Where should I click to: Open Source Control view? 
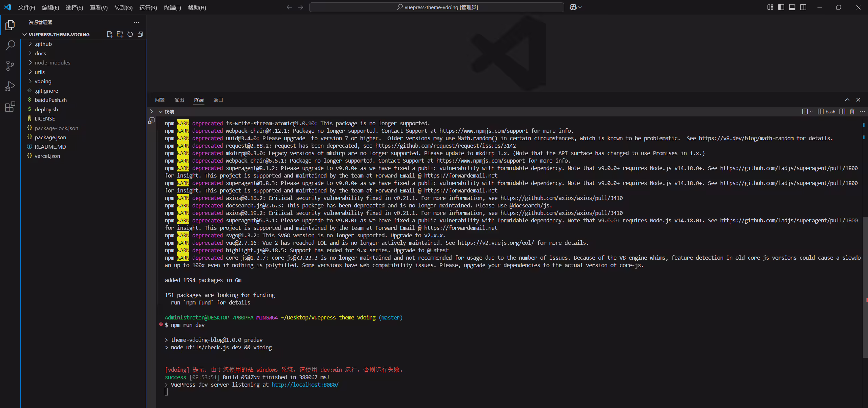coord(10,66)
